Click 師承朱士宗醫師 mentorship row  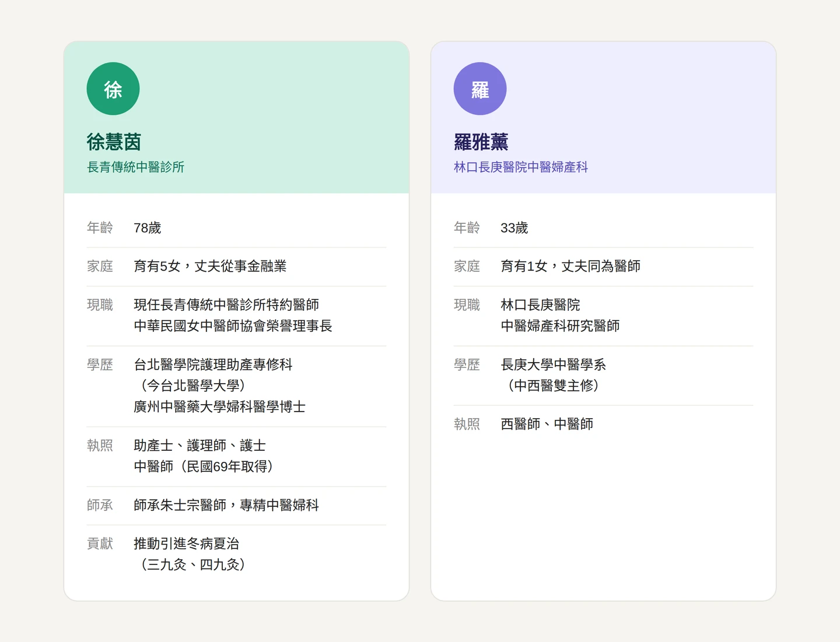point(226,506)
